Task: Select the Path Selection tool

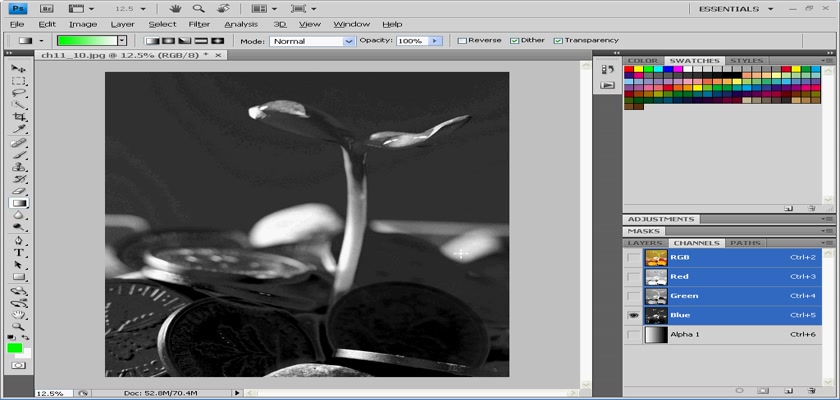Action: (x=19, y=265)
